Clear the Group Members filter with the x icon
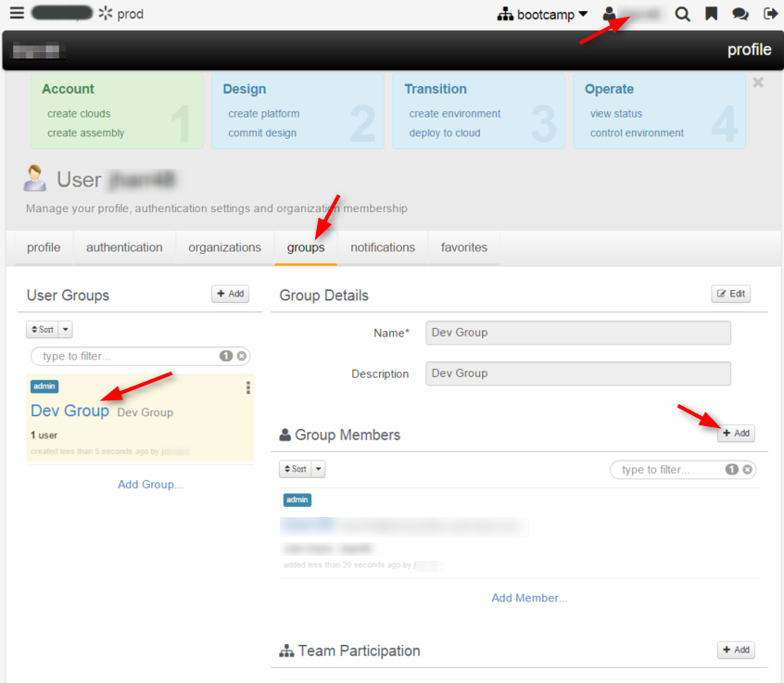784x683 pixels. tap(749, 470)
